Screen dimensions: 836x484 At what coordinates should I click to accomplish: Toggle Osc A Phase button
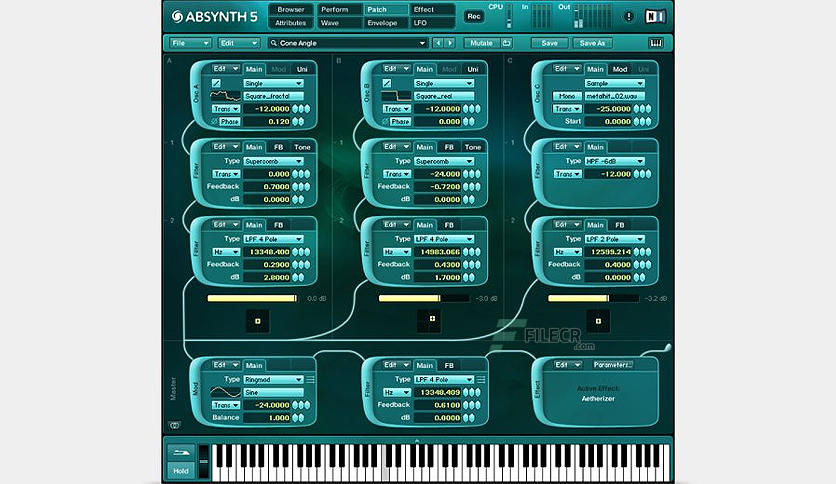pyautogui.click(x=230, y=122)
